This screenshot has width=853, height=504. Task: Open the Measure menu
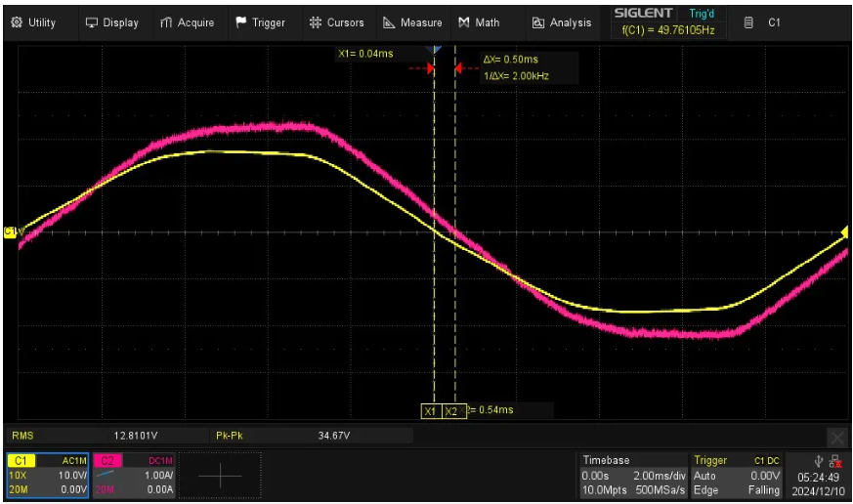pos(413,22)
